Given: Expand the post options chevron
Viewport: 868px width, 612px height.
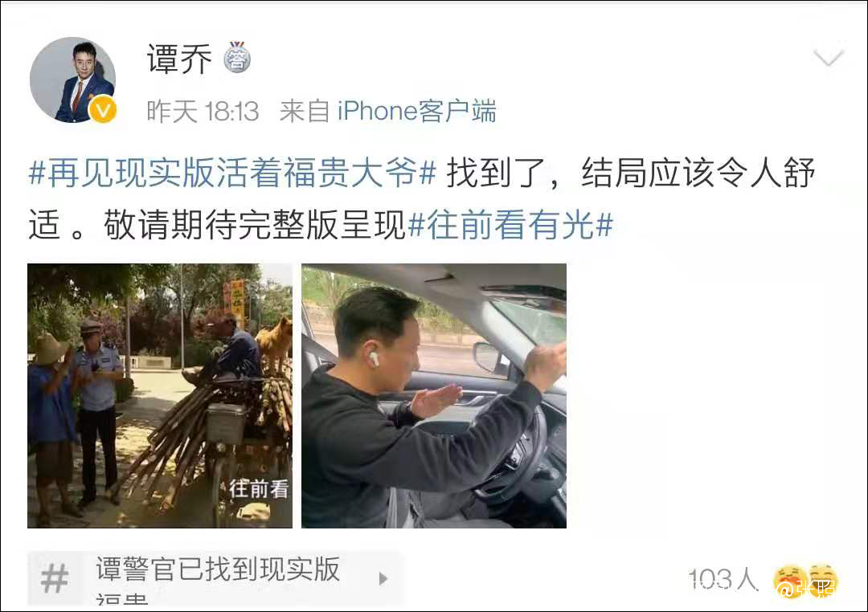Looking at the screenshot, I should click(828, 57).
